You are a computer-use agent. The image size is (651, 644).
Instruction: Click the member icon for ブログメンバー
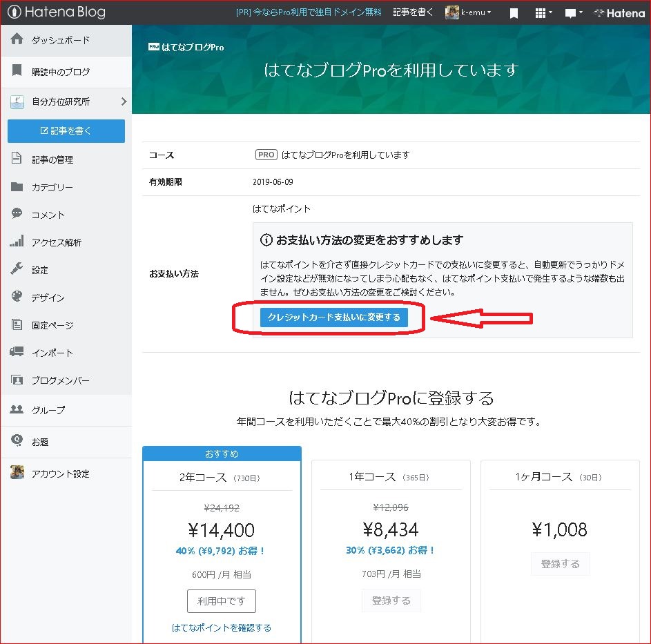(x=17, y=380)
